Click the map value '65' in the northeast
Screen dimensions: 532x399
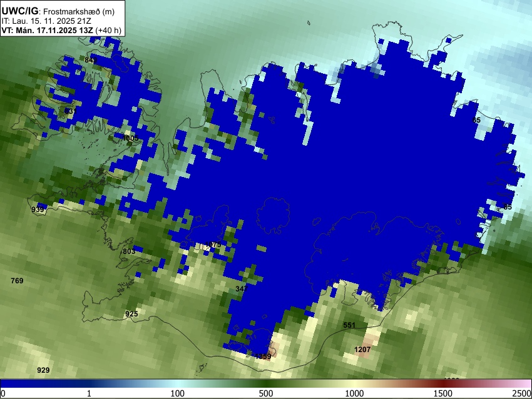[x=476, y=119]
